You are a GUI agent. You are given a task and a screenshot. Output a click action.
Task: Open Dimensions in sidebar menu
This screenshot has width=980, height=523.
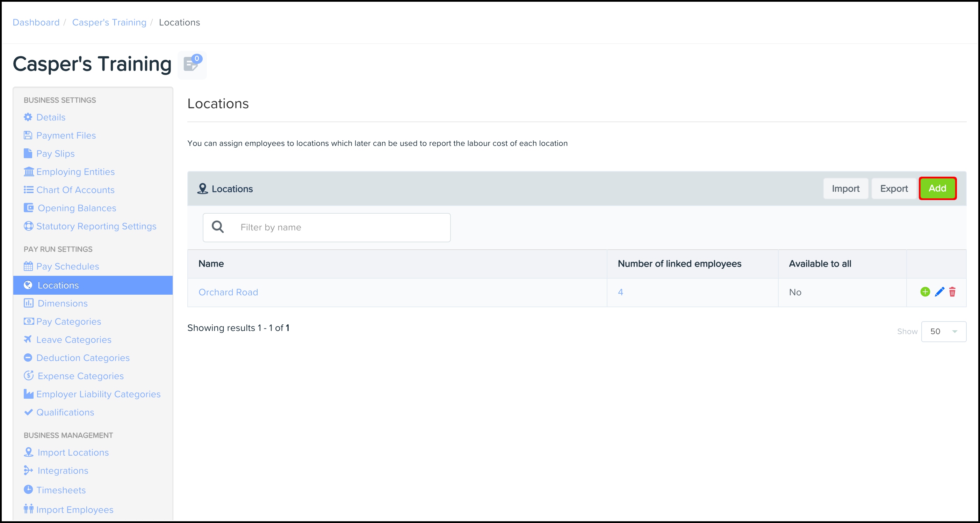coord(63,303)
